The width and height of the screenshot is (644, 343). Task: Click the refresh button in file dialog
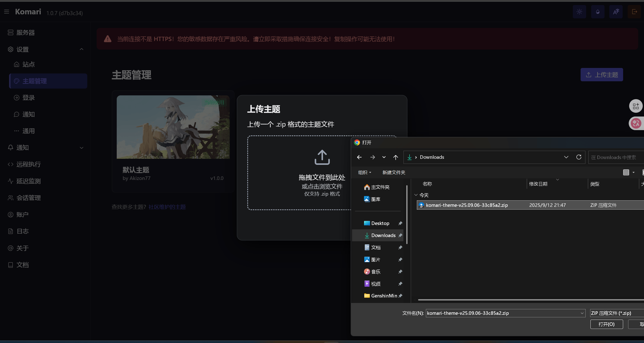(579, 157)
